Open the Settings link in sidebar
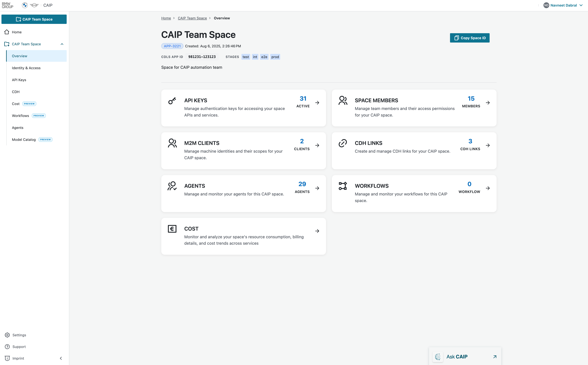588x365 pixels. point(19,335)
